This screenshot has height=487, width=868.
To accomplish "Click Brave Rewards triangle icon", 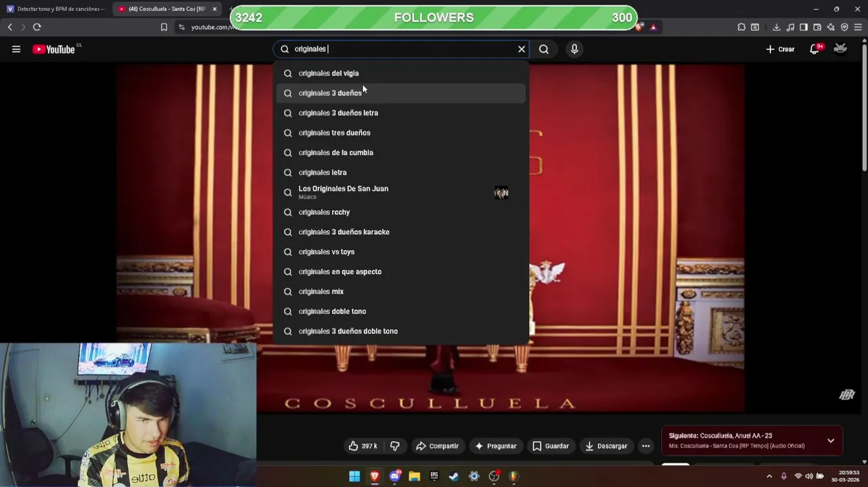I will click(x=654, y=27).
